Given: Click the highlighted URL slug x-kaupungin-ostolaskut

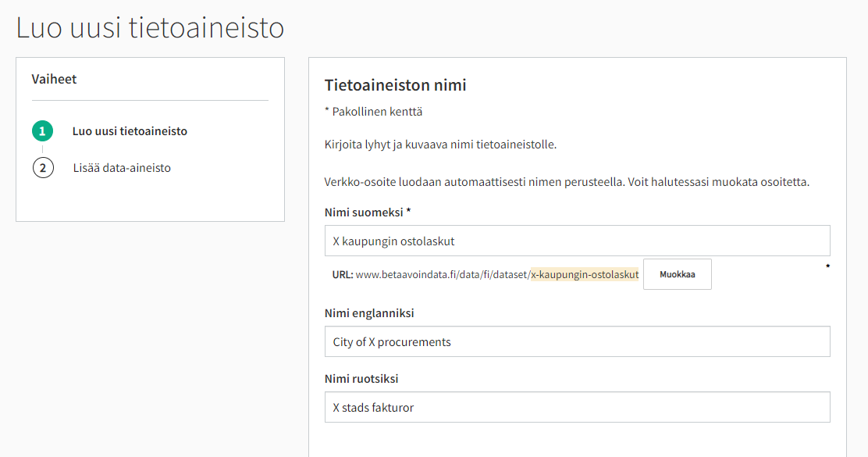Looking at the screenshot, I should pyautogui.click(x=584, y=275).
